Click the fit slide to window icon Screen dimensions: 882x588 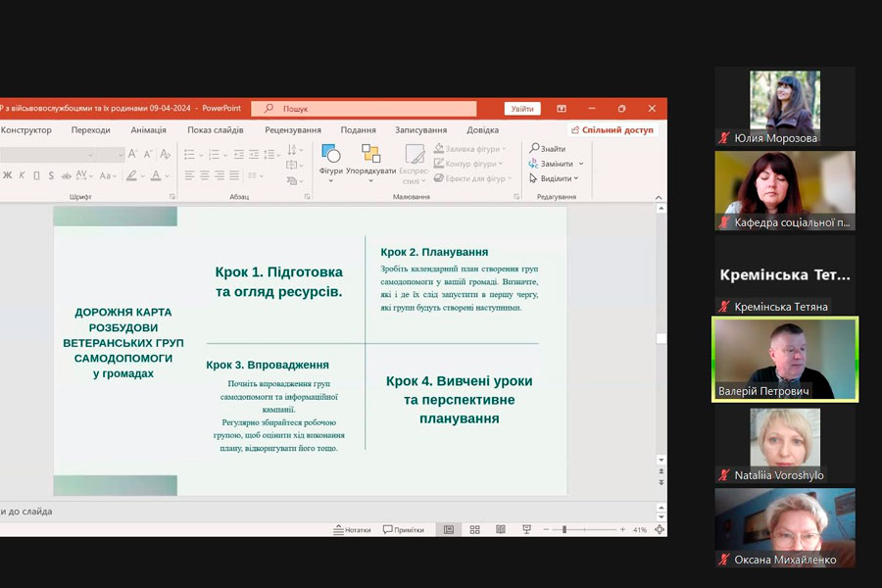tap(660, 529)
